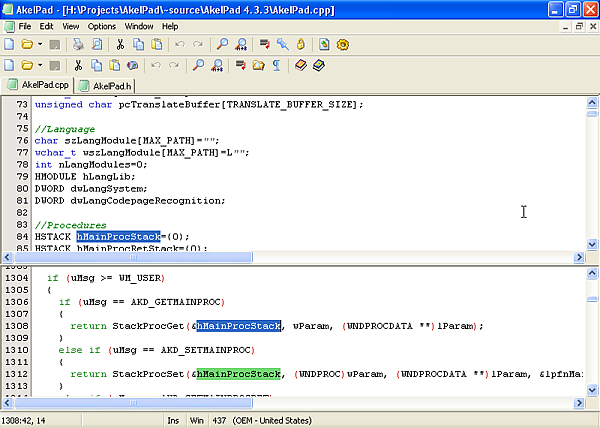Click Win newline format in status bar
Viewport: 600px width, 428px height.
[197, 420]
